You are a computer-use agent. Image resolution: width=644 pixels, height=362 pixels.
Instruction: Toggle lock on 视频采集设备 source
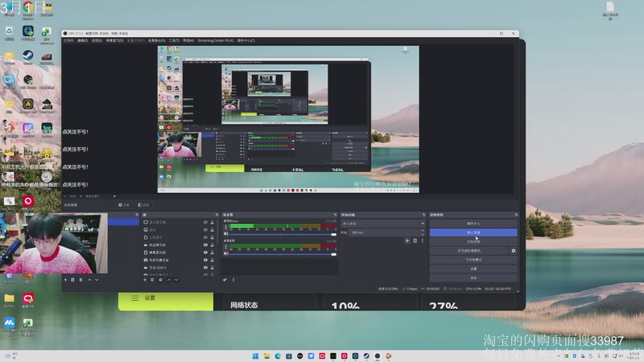coord(213,260)
